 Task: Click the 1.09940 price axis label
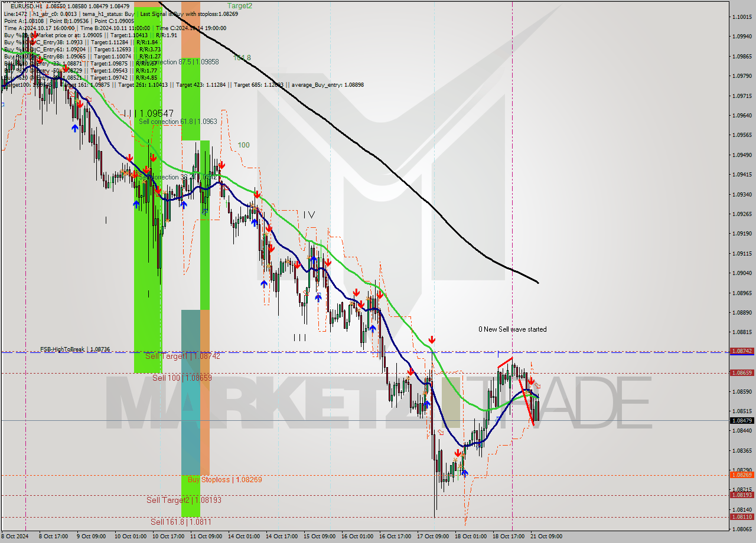click(x=742, y=37)
